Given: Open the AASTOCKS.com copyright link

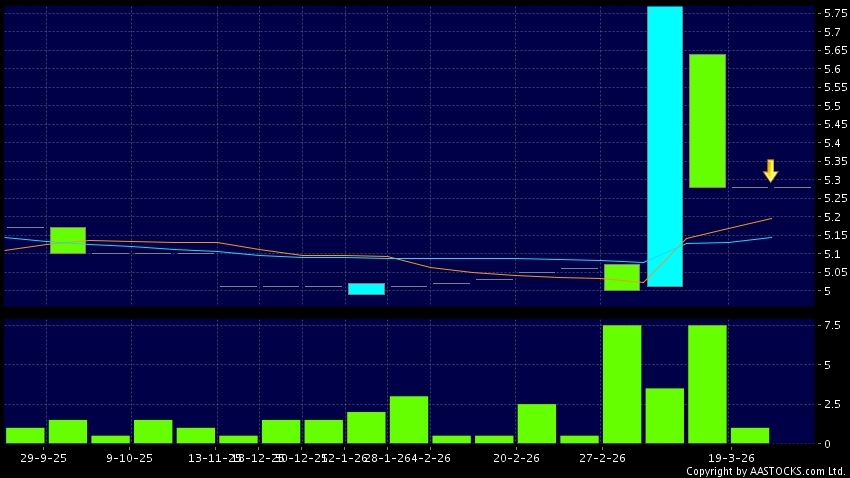Looking at the screenshot, I should coord(765,471).
